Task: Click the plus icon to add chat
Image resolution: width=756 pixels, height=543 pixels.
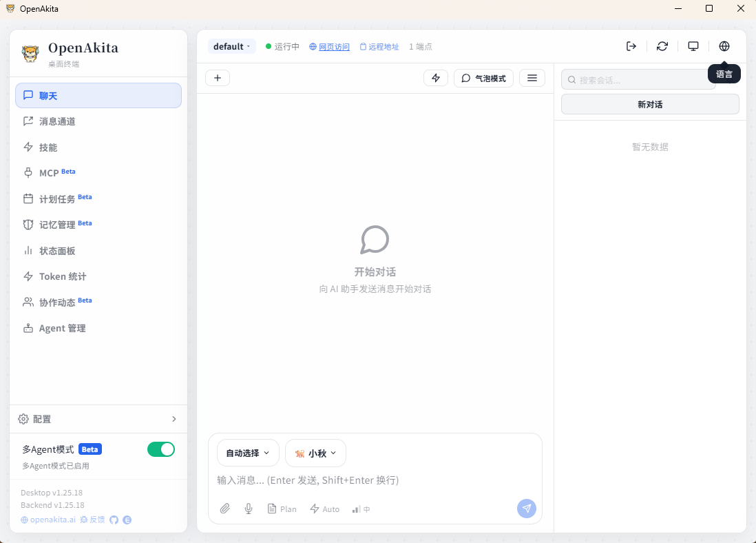Action: (x=218, y=78)
